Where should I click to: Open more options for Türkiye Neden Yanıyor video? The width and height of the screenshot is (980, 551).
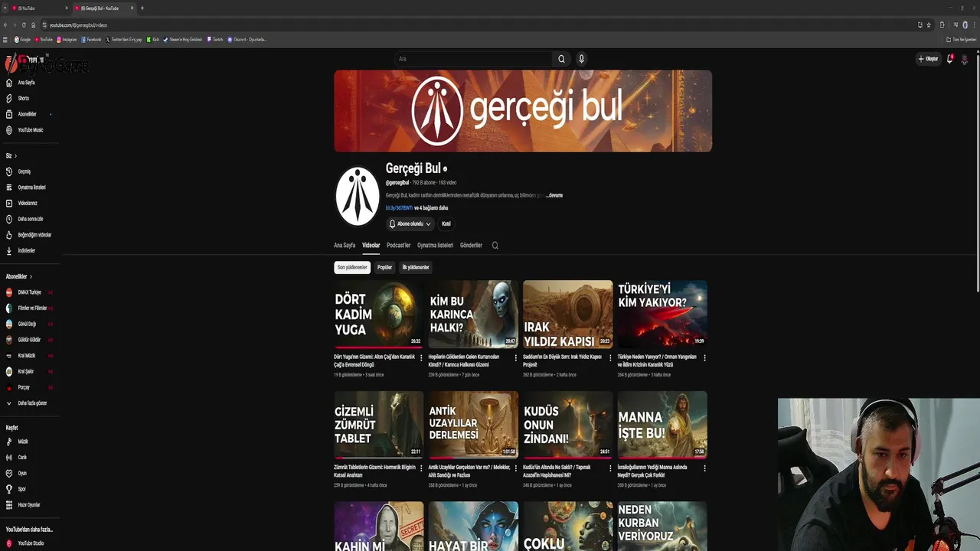click(x=704, y=357)
